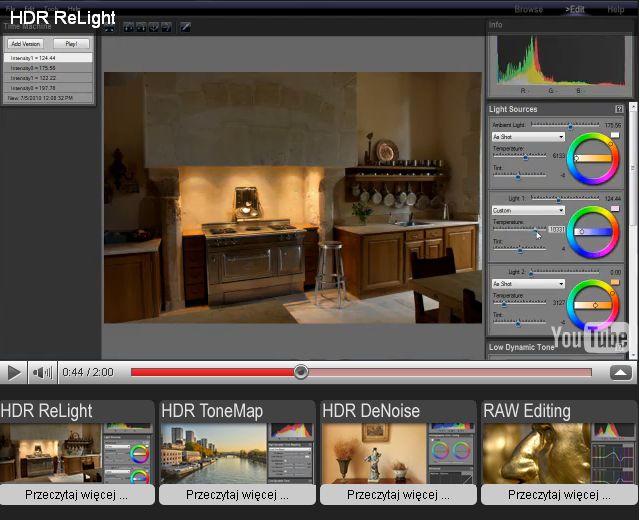Click the Ambient Light white color swatch
Screen dimensions: 640x520
(x=615, y=135)
